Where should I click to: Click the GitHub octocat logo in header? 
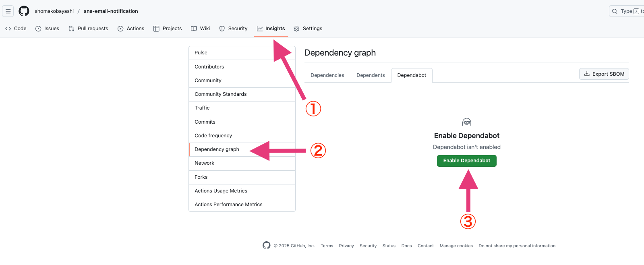[24, 11]
